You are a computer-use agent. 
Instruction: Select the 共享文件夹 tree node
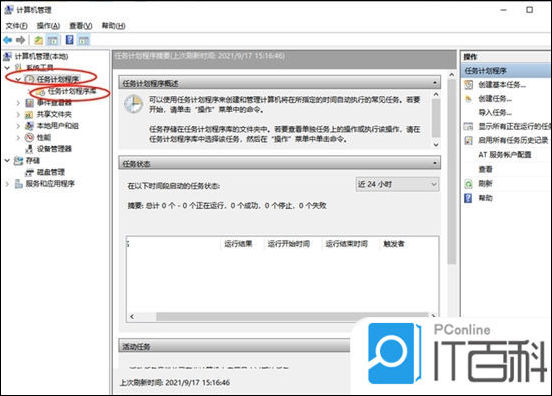(x=54, y=114)
